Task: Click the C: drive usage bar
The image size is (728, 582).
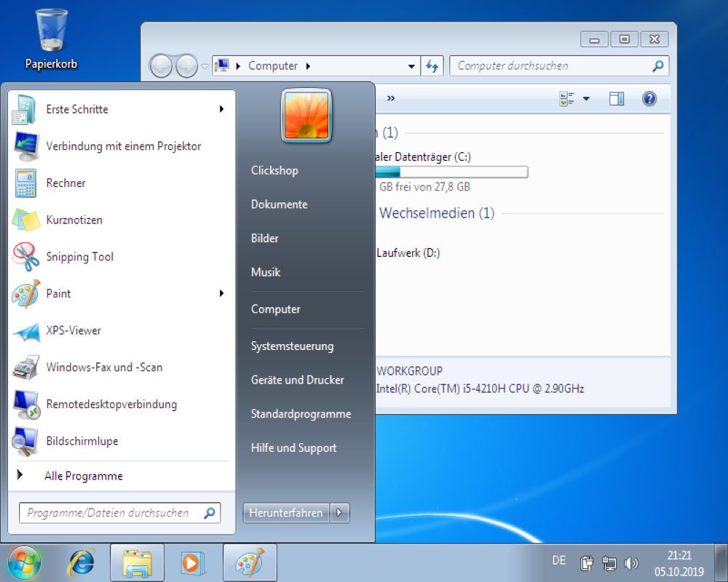Action: [452, 172]
